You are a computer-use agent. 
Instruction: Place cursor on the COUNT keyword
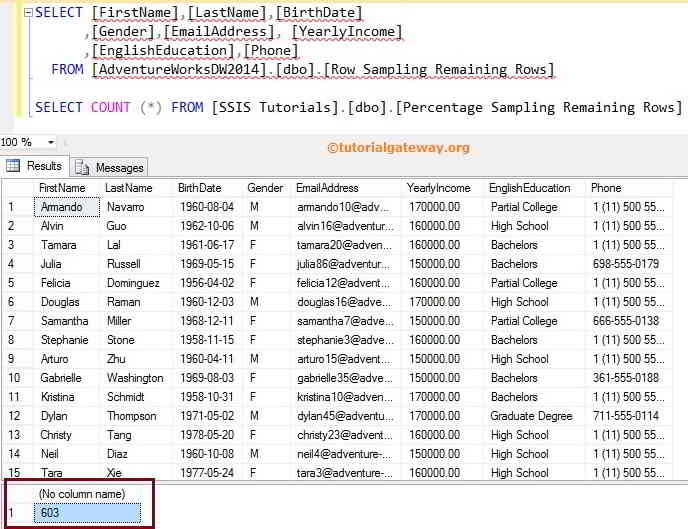[111, 107]
